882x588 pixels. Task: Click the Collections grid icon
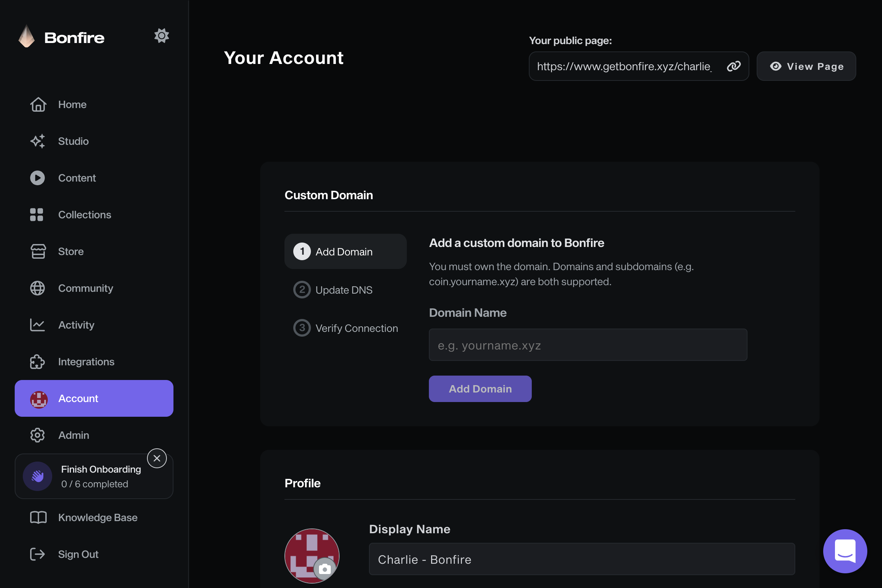point(37,215)
